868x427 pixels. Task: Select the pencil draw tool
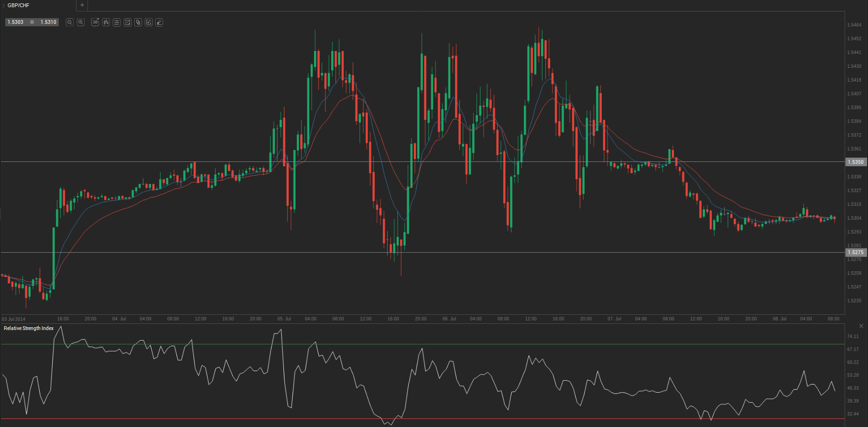(x=159, y=22)
